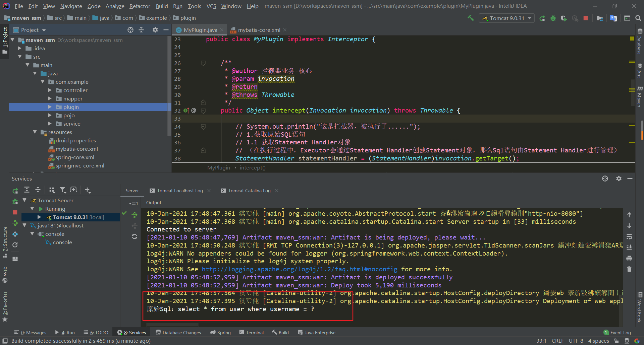Toggle soft-wrap in console output
The height and width of the screenshot is (345, 644).
coord(629,237)
